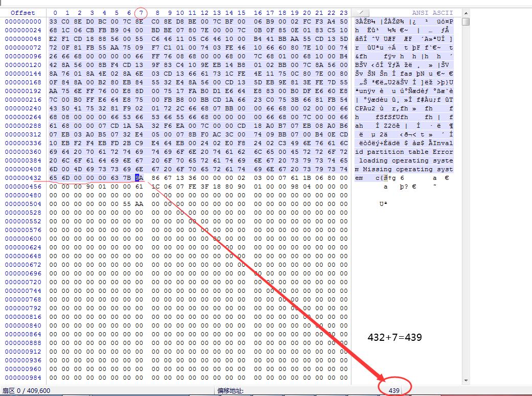Click text 'm Missing operating syst' in the ASCII column
This screenshot has width=532, height=396.
click(404, 169)
